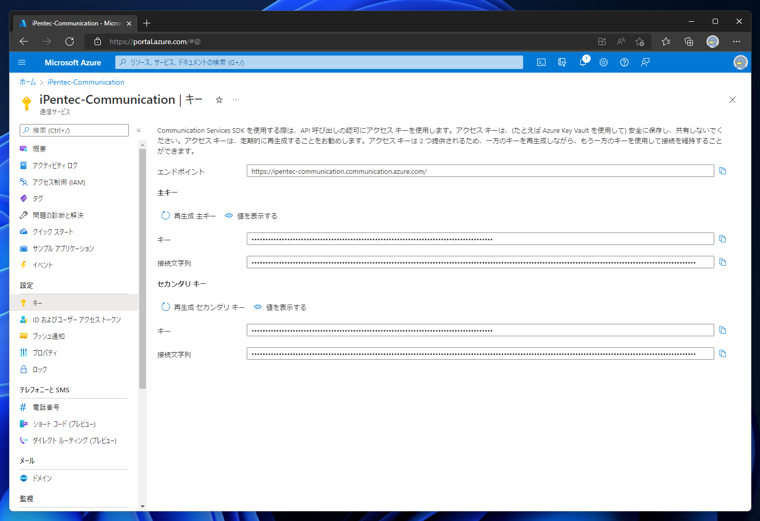Click the endpoint URL field
This screenshot has width=760, height=521.
[x=480, y=171]
